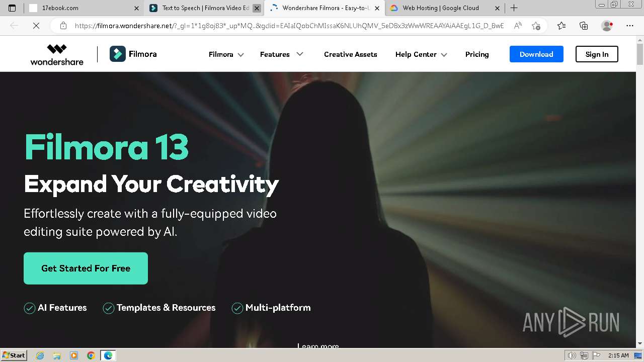Open volume control in system tray

572,355
